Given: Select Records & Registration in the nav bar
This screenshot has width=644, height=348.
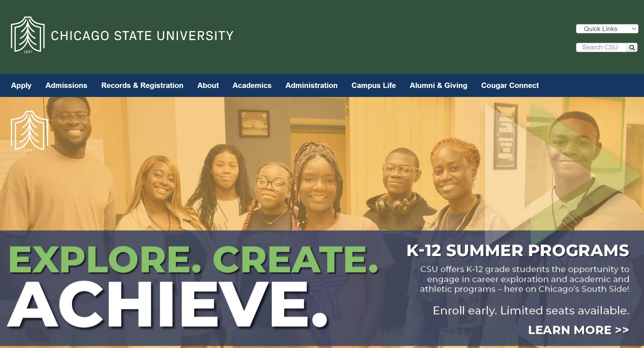Looking at the screenshot, I should tap(142, 85).
